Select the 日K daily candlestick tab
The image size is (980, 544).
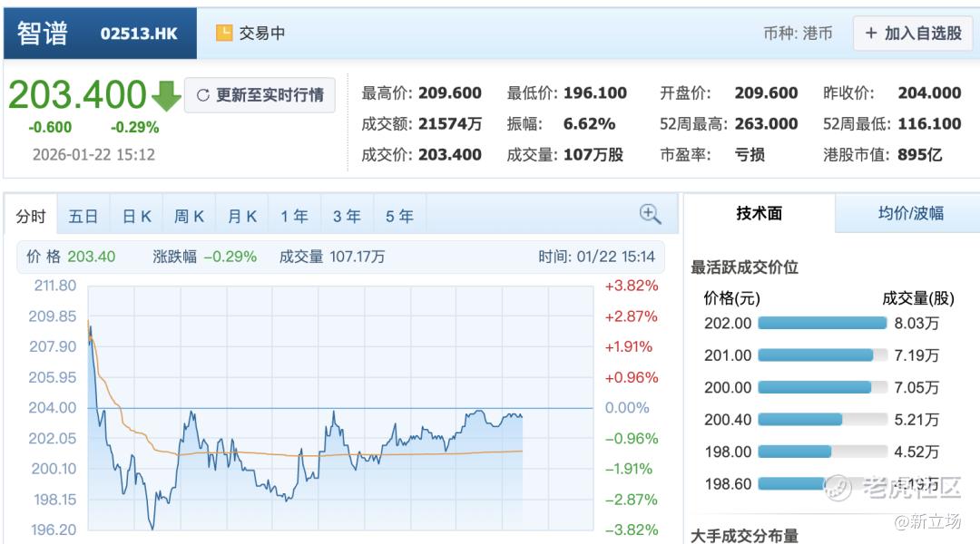[x=136, y=216]
